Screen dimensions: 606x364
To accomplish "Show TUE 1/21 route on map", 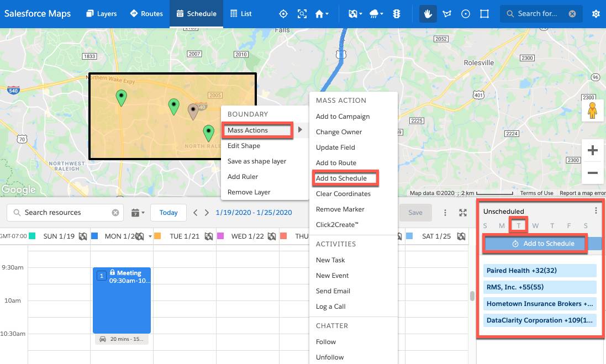I will 209,236.
